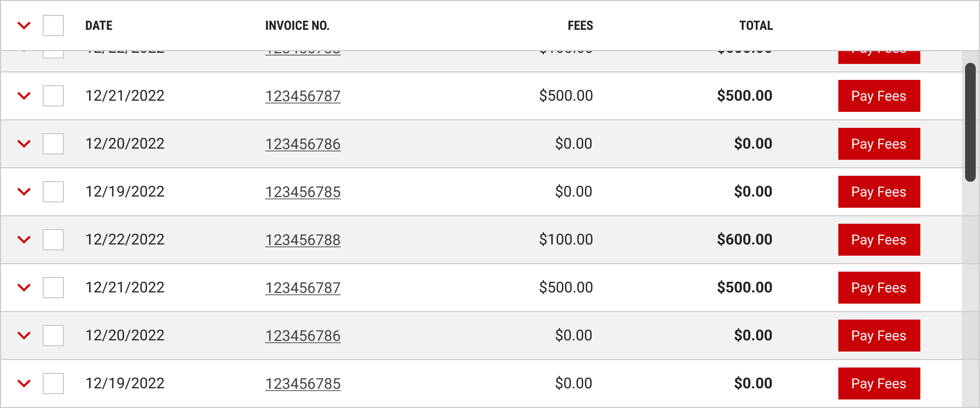Screen dimensions: 980x408
Task: Expand the upper 12/21/2022 row chevron
Action: pos(24,96)
